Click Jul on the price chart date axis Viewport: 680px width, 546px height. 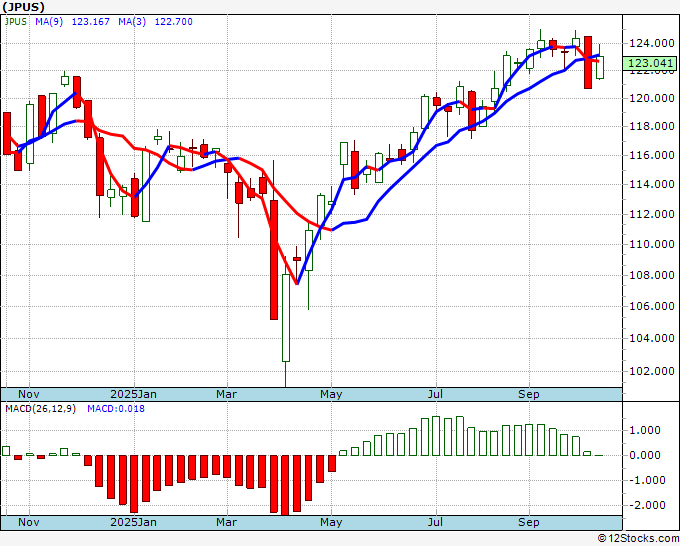(x=435, y=394)
